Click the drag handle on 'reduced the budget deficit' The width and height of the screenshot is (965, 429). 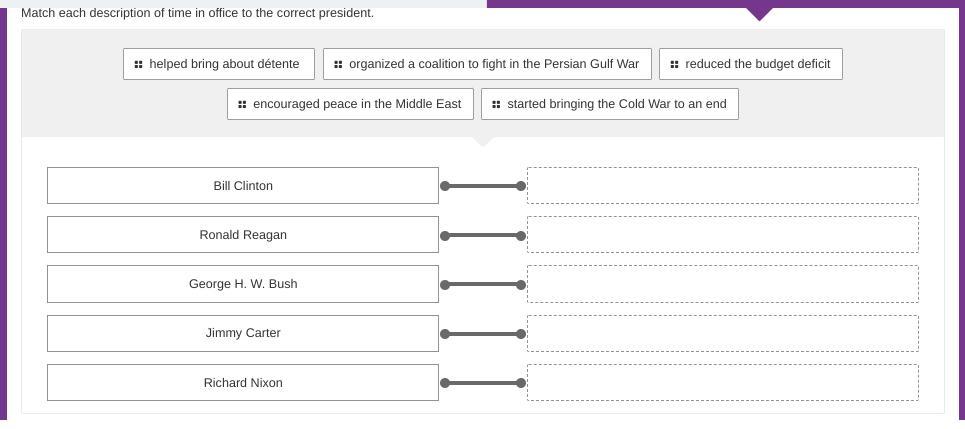pyautogui.click(x=674, y=64)
